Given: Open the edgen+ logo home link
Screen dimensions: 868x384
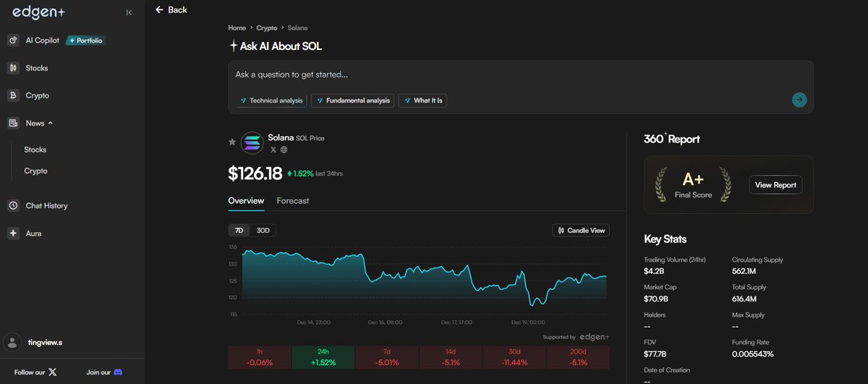Looking at the screenshot, I should (x=41, y=12).
